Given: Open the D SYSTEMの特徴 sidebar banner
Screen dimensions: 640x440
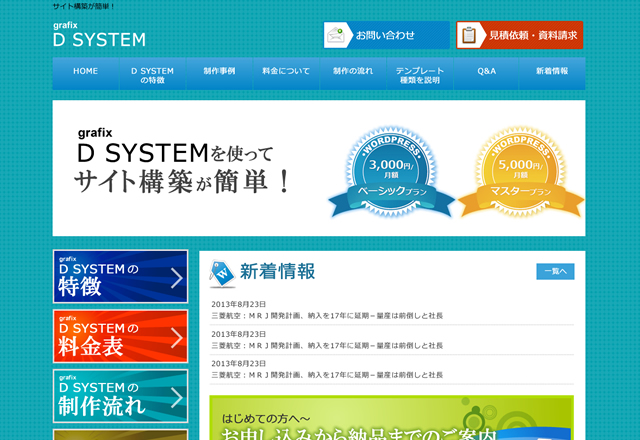Looking at the screenshot, I should point(120,276).
